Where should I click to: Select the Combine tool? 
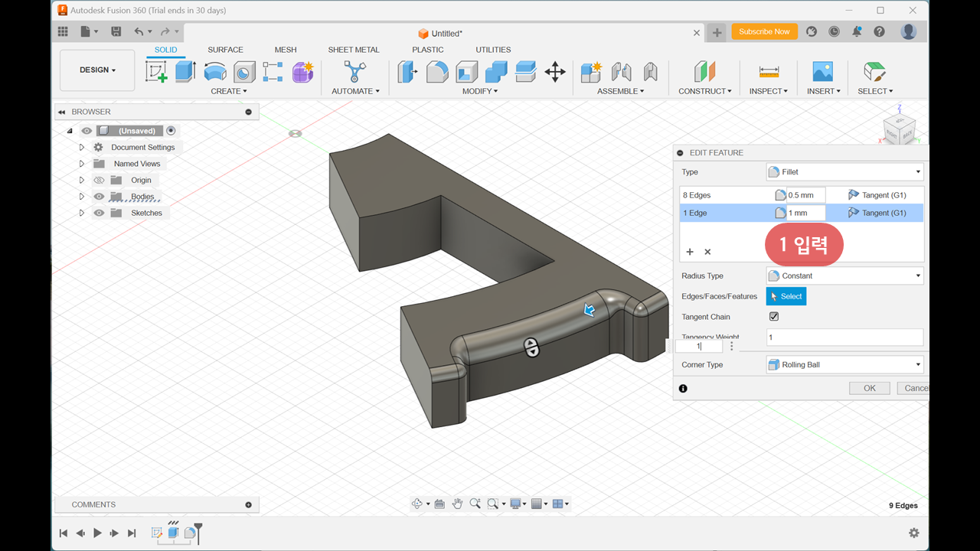point(496,72)
